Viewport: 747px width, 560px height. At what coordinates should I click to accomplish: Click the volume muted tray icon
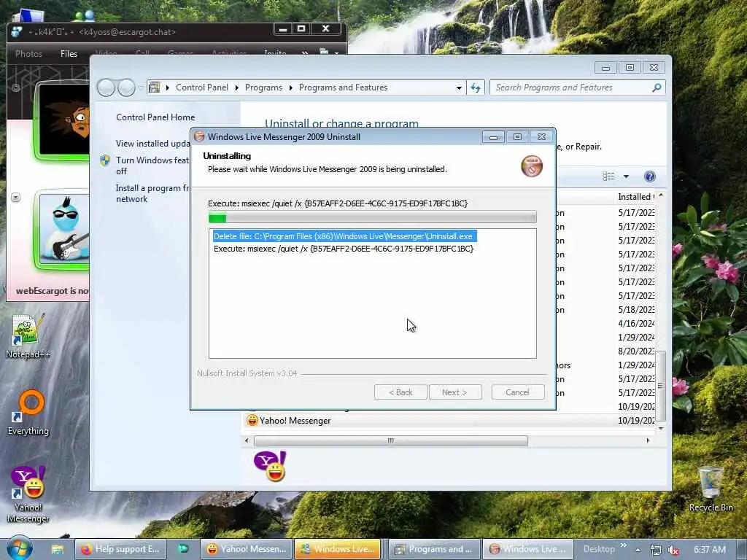point(673,550)
